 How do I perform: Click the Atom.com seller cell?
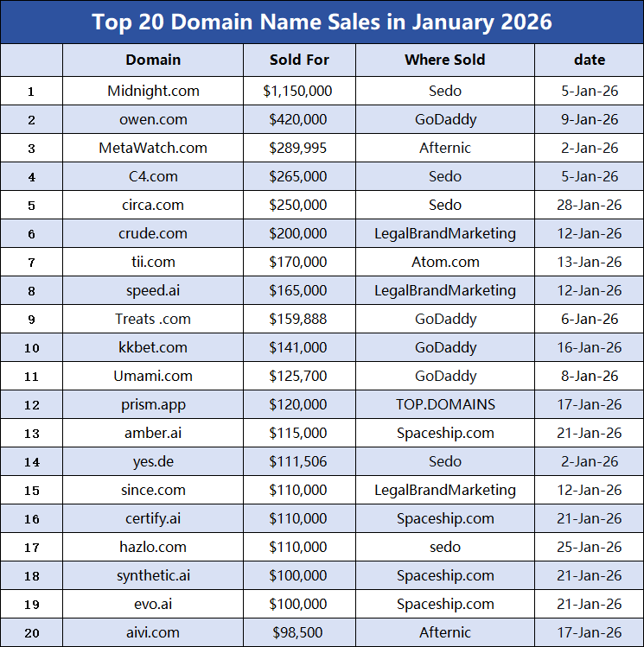click(x=445, y=262)
